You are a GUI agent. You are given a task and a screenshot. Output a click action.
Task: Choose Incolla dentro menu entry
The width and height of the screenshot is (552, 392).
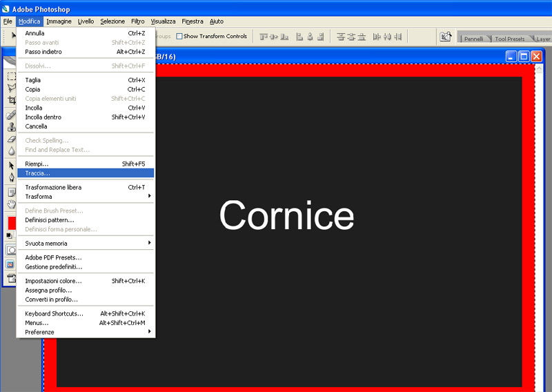86,117
